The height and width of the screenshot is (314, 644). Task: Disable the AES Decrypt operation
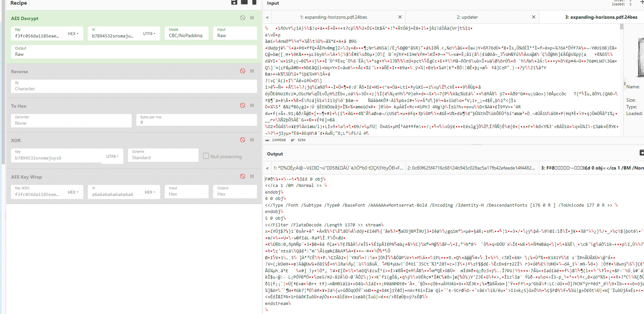coord(243,18)
